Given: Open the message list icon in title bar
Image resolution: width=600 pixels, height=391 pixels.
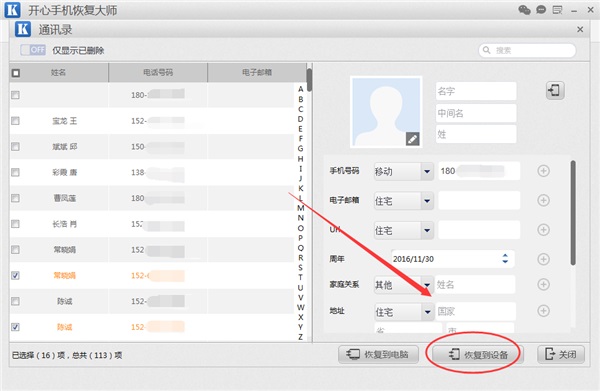Looking at the screenshot, I should click(557, 10).
